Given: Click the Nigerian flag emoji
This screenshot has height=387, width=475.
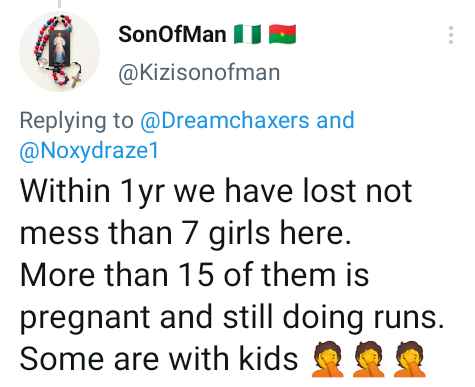Looking at the screenshot, I should coord(247,34).
